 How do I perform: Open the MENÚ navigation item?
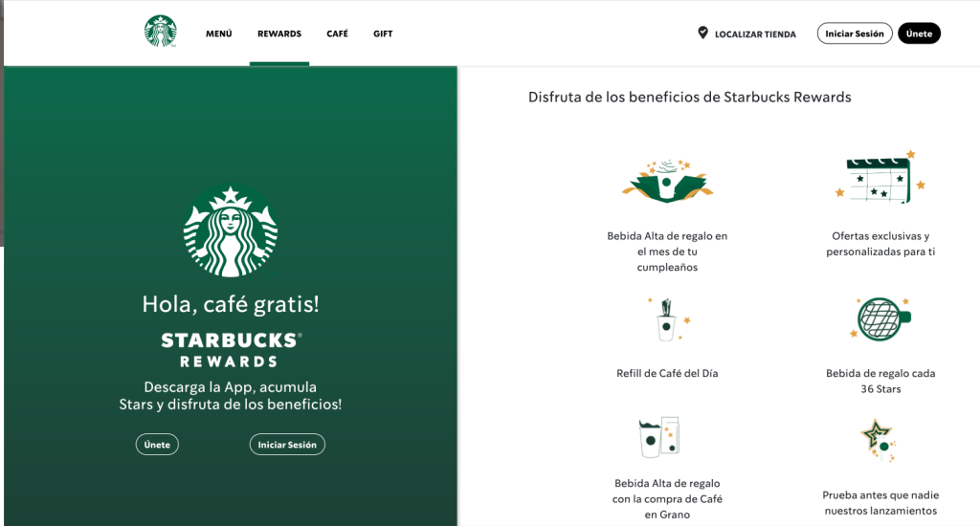219,33
